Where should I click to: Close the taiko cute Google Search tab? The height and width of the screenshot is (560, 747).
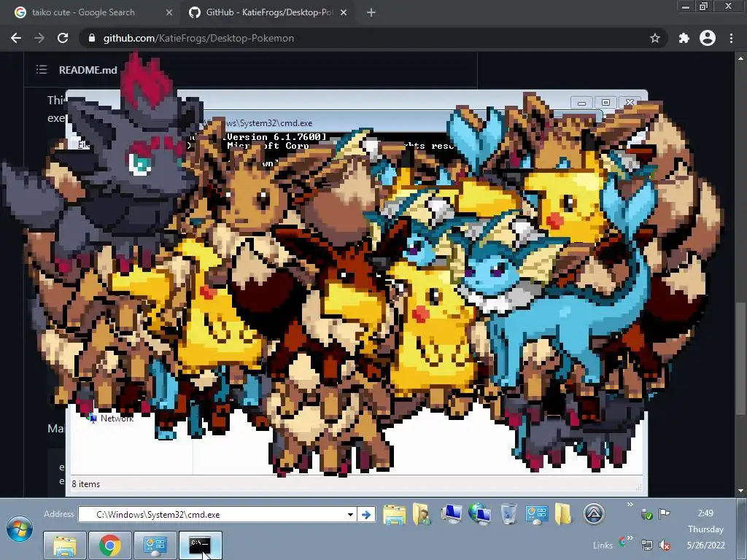coord(169,12)
